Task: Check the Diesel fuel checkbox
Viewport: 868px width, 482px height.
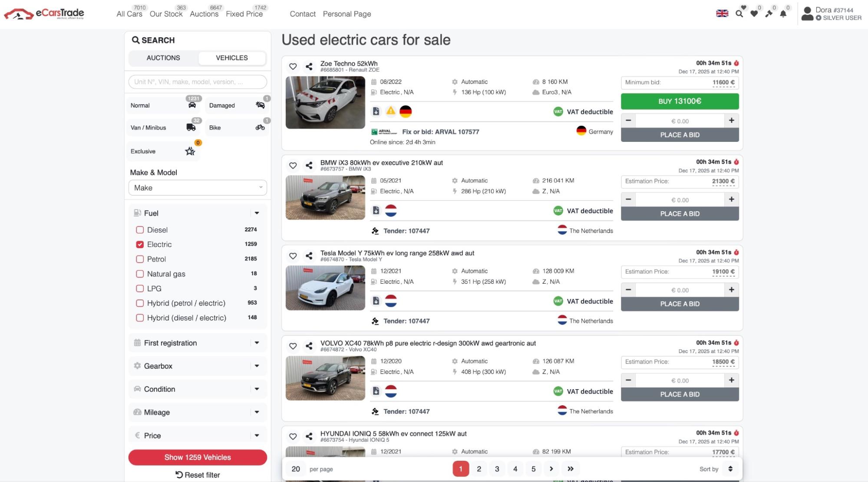Action: [140, 230]
